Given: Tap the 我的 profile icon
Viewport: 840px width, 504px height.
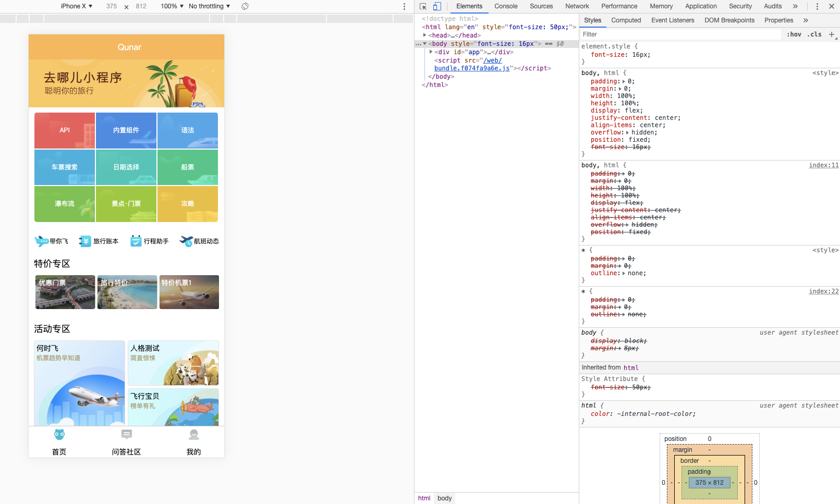Looking at the screenshot, I should click(194, 435).
